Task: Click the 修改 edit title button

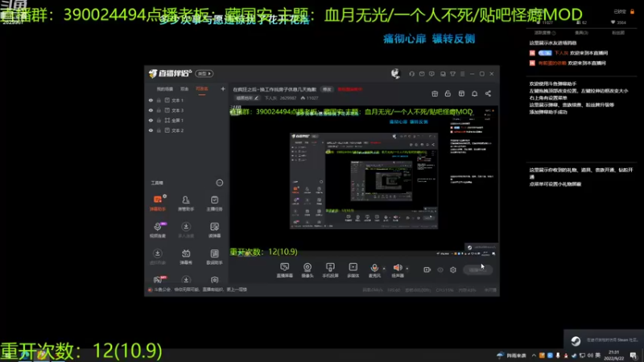Action: coord(327,89)
